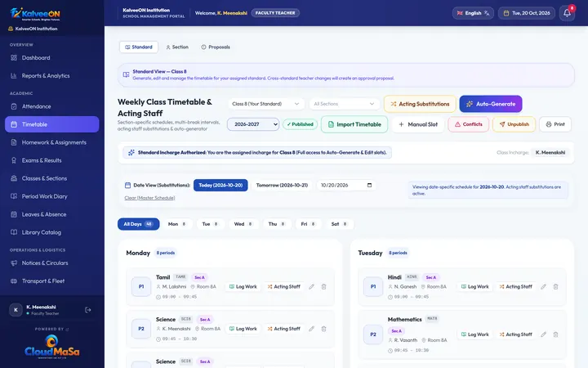Assign Acting Staff for Monday P1 Tamil

coord(284,286)
